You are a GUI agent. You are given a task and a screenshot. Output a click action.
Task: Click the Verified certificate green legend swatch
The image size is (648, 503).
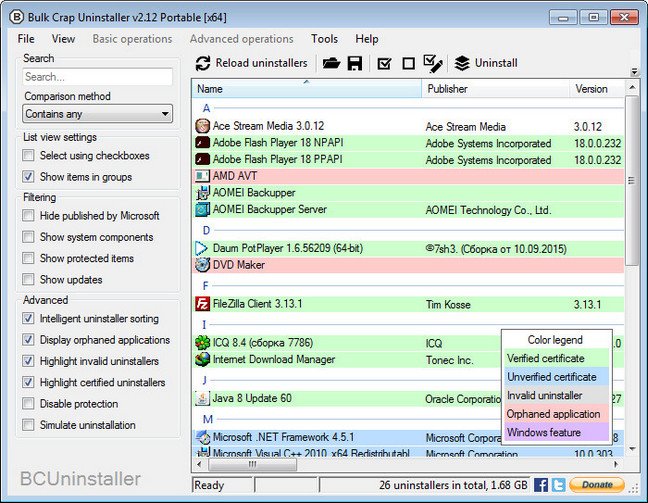(x=557, y=358)
